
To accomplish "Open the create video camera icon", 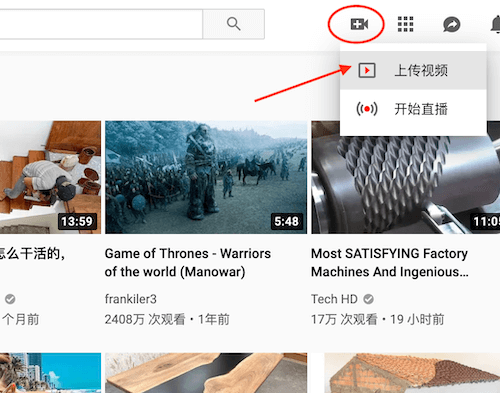I will click(x=359, y=24).
